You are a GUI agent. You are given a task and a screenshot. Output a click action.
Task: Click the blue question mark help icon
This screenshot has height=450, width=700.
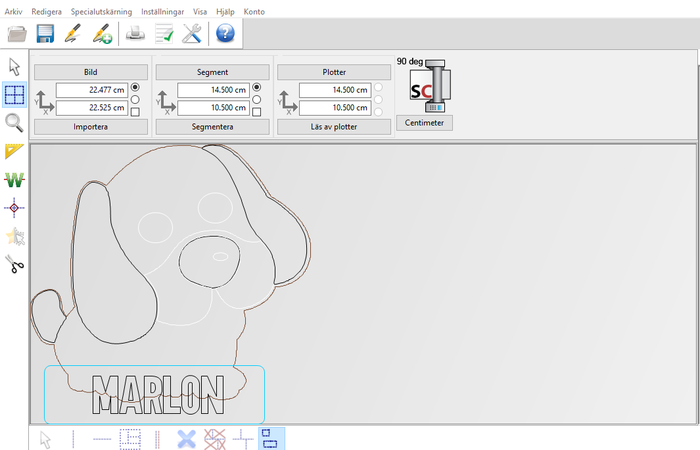coord(225,33)
